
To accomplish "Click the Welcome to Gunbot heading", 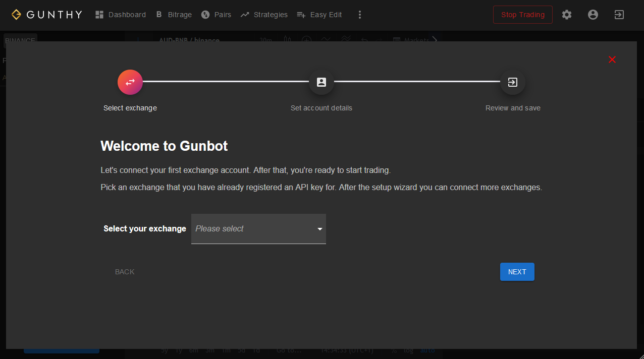I will click(164, 146).
